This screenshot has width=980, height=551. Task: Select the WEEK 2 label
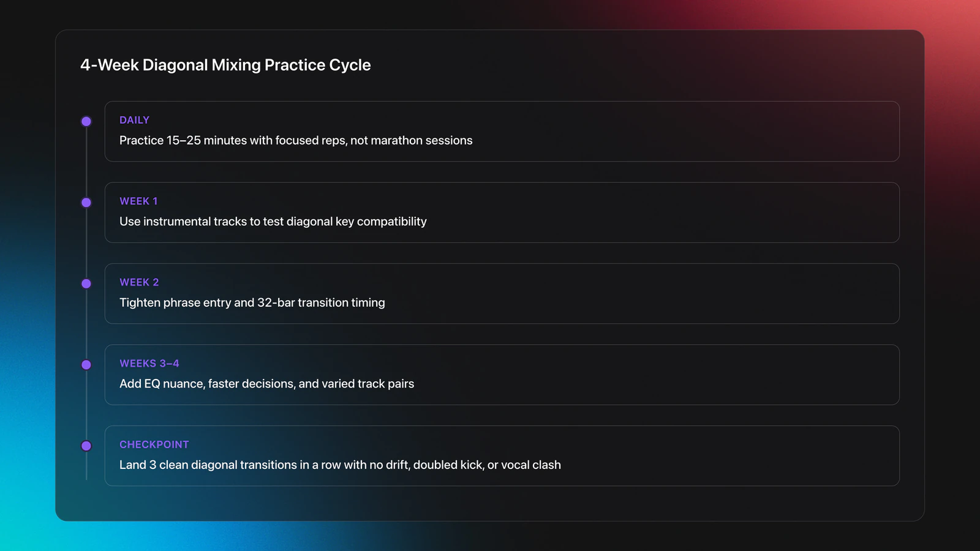139,282
